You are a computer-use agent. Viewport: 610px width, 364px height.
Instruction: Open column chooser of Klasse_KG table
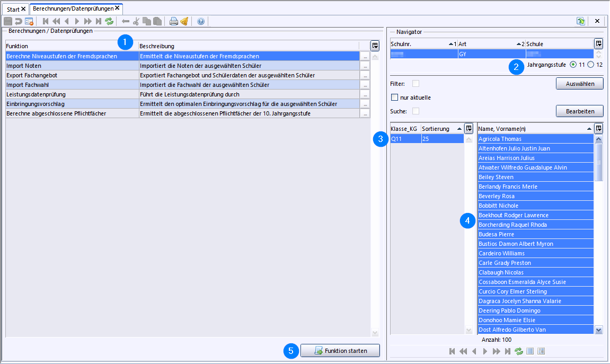coord(469,128)
